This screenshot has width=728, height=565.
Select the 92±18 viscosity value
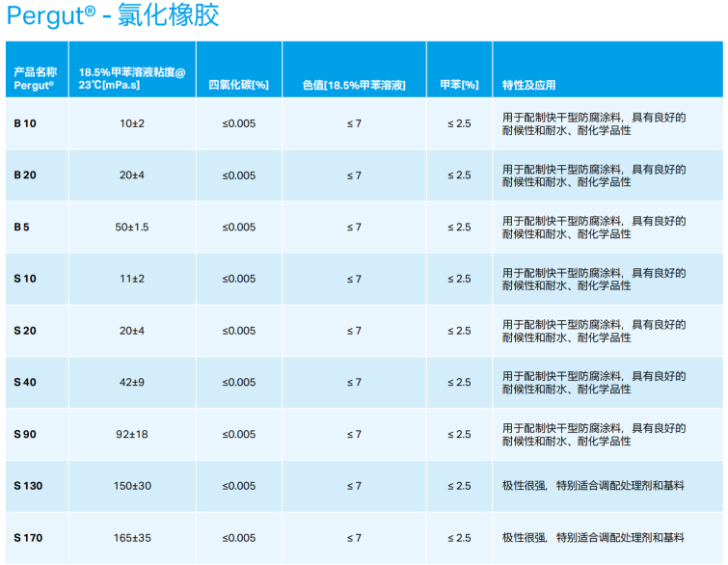132,435
